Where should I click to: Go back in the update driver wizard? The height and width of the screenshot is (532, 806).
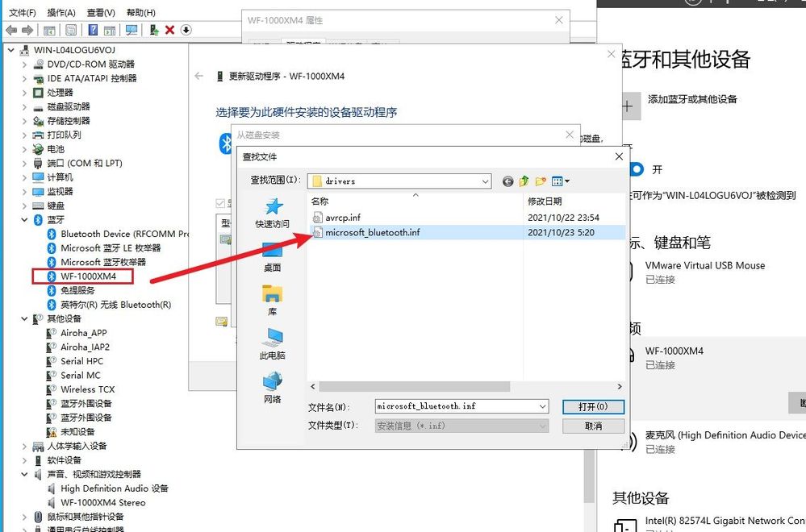tap(199, 76)
